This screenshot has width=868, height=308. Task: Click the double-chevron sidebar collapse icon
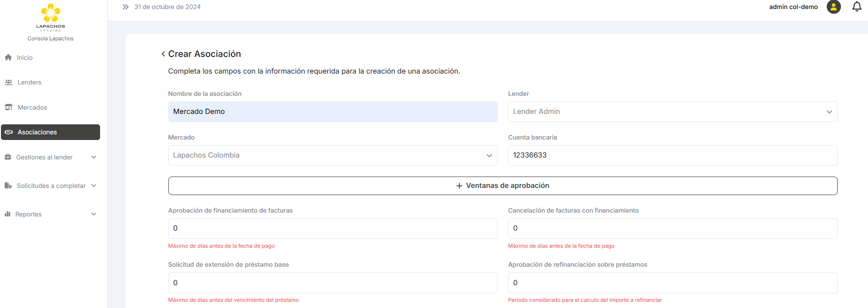pos(125,7)
